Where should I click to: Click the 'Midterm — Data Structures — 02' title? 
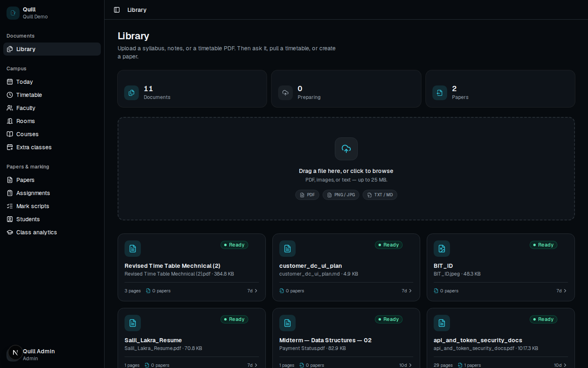pyautogui.click(x=325, y=340)
